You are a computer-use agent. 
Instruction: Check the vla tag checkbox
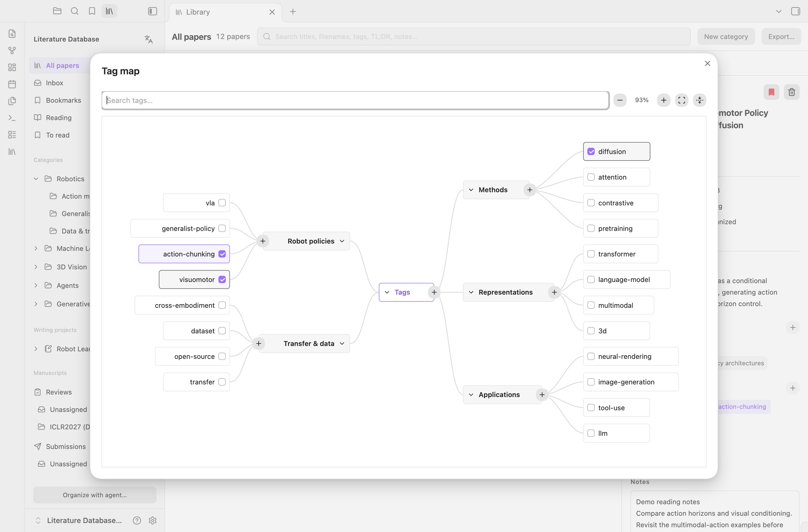coord(222,203)
